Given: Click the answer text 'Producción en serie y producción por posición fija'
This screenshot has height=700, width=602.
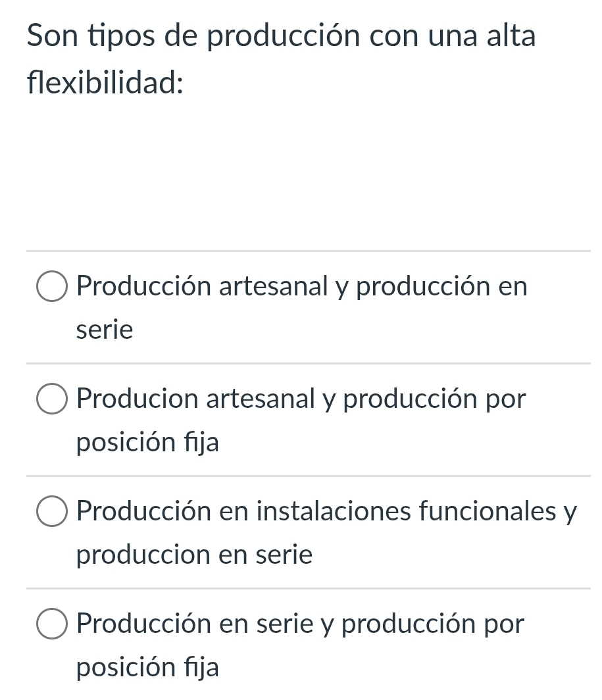Looking at the screenshot, I should [300, 623].
